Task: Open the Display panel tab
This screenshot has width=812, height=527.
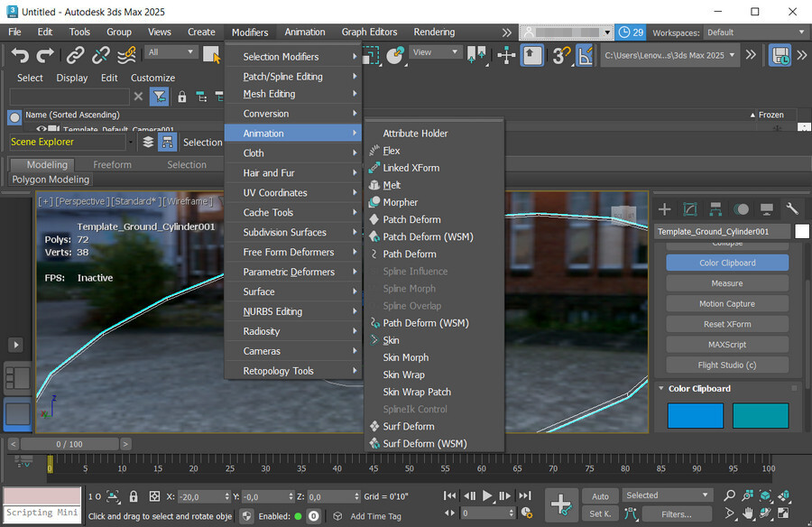Action: [x=766, y=208]
